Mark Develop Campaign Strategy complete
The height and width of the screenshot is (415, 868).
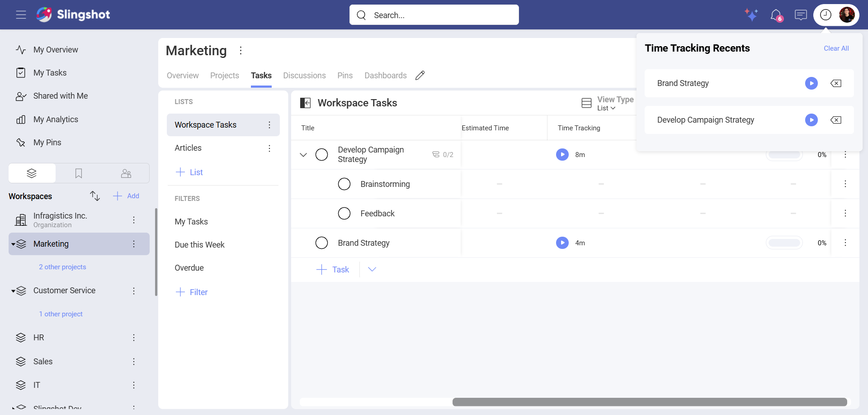pos(321,155)
